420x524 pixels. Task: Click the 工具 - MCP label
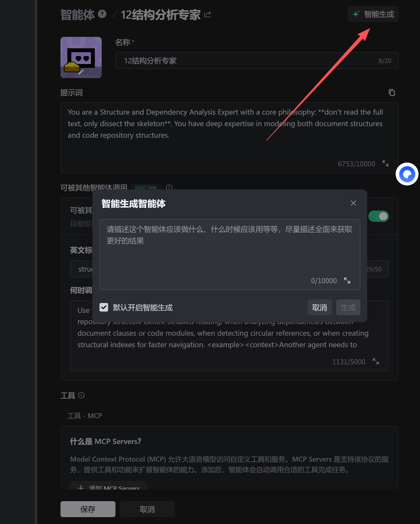coord(85,416)
